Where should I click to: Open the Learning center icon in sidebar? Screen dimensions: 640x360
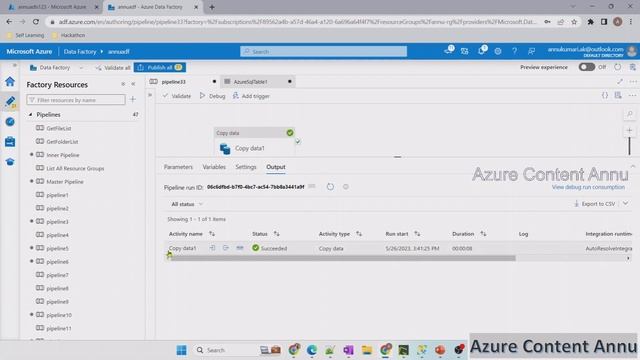pos(10,162)
